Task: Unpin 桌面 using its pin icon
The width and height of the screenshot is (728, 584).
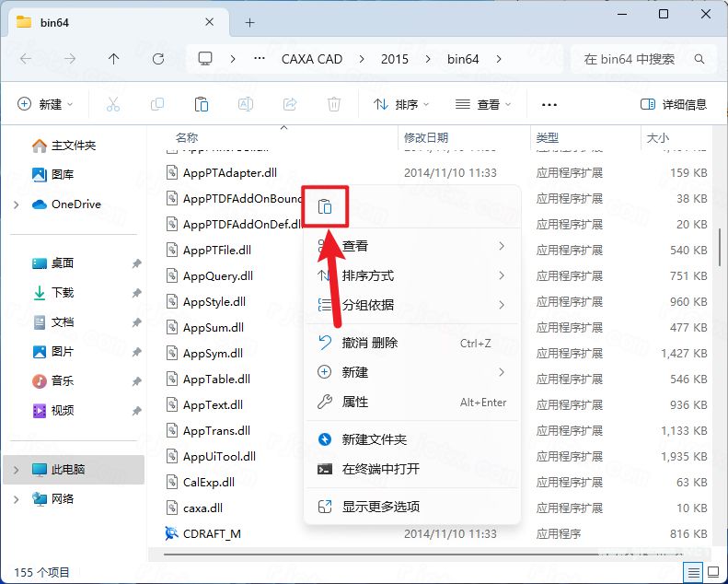Action: click(136, 263)
